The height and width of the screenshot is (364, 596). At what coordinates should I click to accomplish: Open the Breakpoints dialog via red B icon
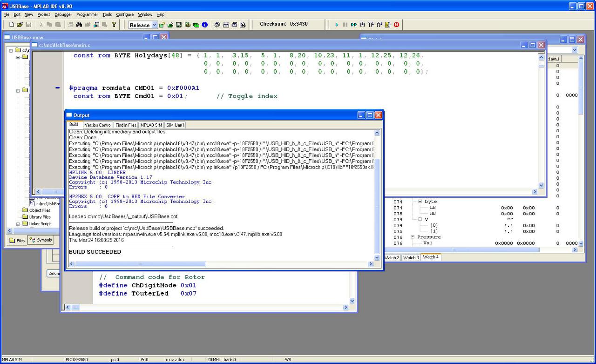coord(397,25)
